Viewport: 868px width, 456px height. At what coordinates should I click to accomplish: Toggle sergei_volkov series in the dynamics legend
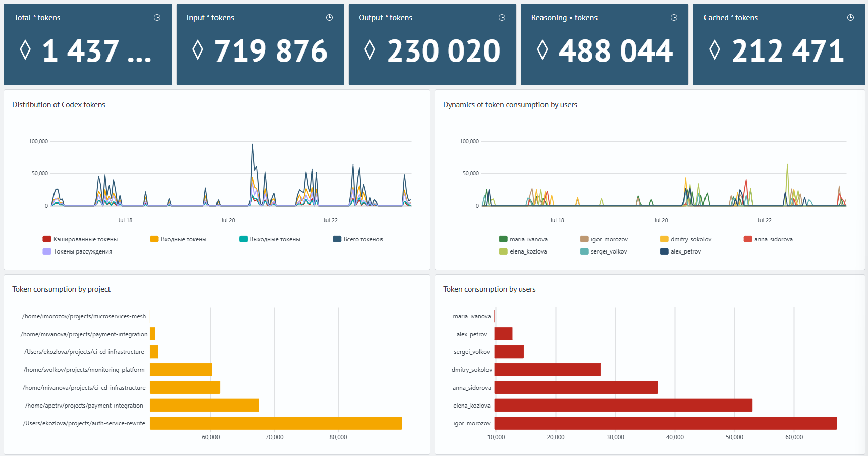pos(604,251)
